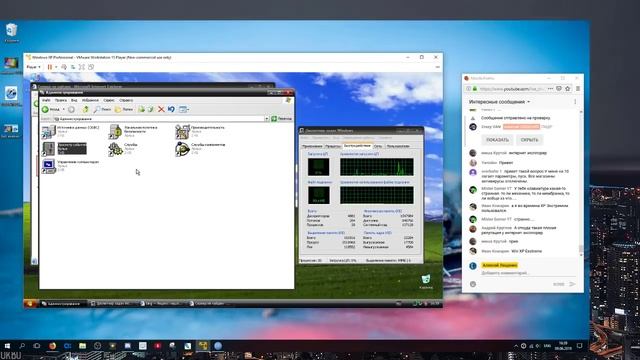
Task: Toggle the Folders (Папки) pane button
Action: [124, 109]
